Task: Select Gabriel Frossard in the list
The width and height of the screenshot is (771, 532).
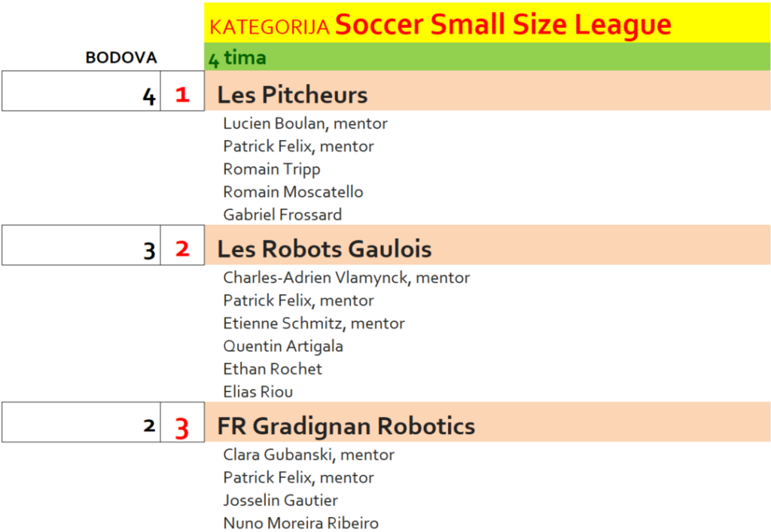Action: [x=282, y=214]
